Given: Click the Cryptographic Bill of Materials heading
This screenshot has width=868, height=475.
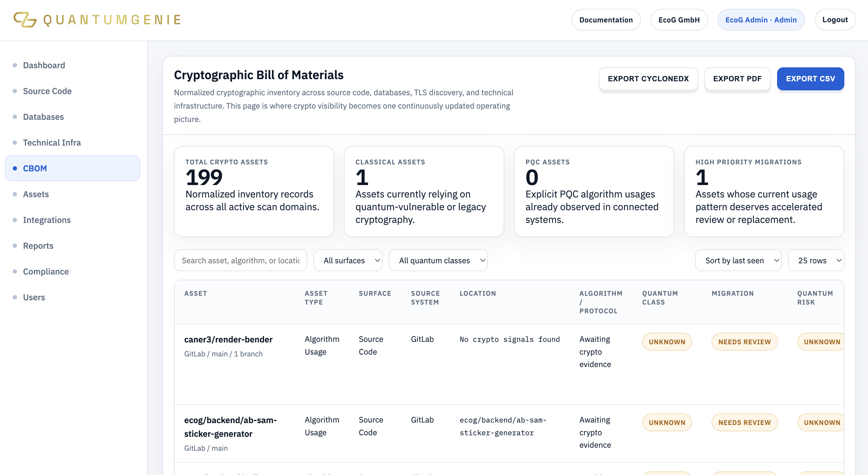Looking at the screenshot, I should coord(259,75).
